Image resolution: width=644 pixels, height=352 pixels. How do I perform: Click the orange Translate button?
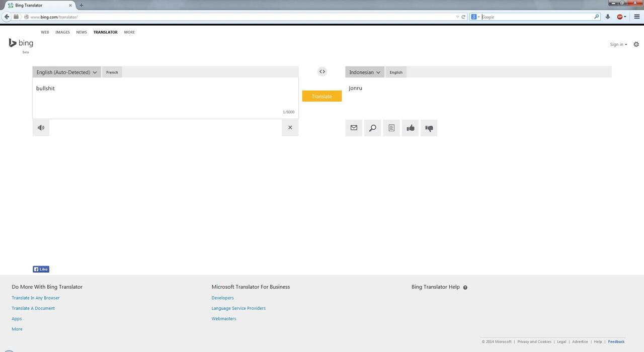click(322, 96)
